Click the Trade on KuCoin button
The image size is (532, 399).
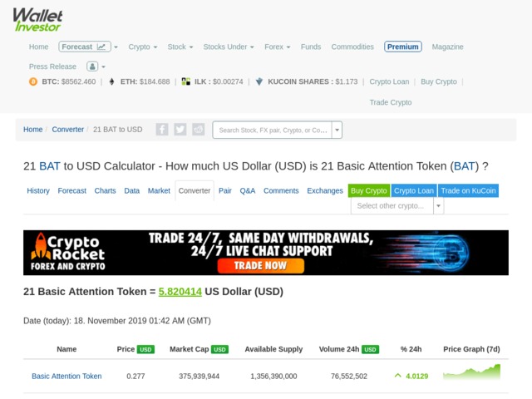468,190
